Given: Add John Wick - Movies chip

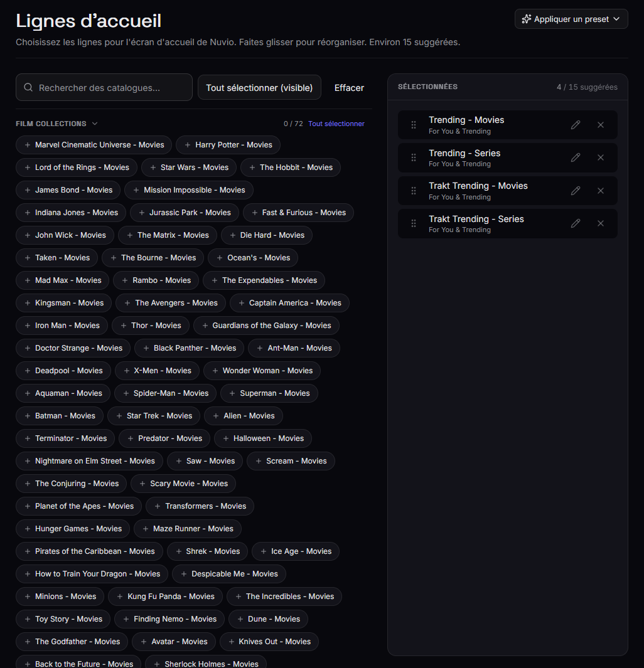Looking at the screenshot, I should click(65, 235).
